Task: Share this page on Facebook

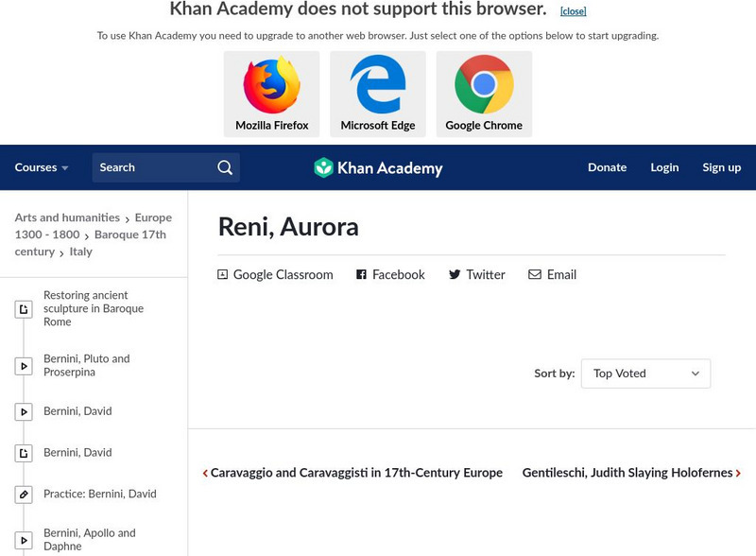Action: [390, 275]
